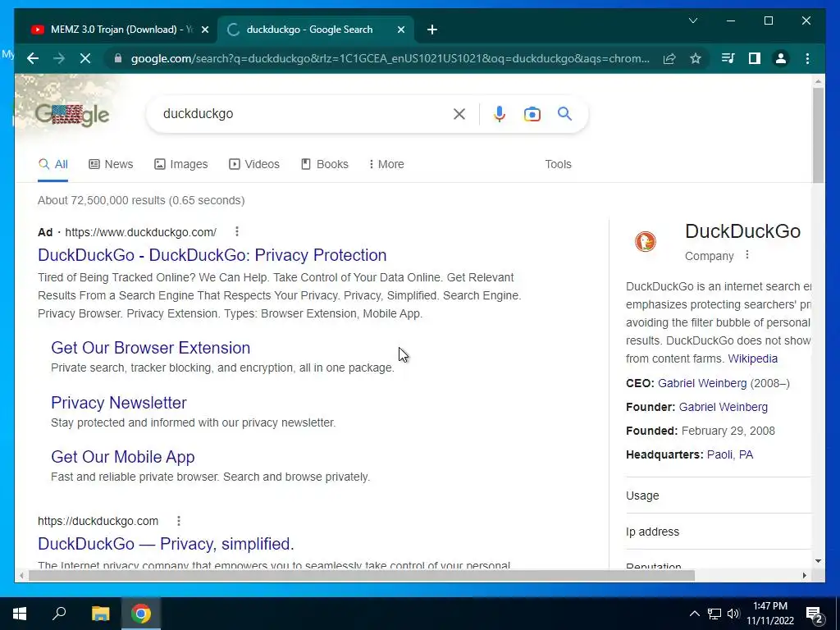Click the address bar URL
Image resolution: width=840 pixels, height=630 pixels.
tap(390, 59)
